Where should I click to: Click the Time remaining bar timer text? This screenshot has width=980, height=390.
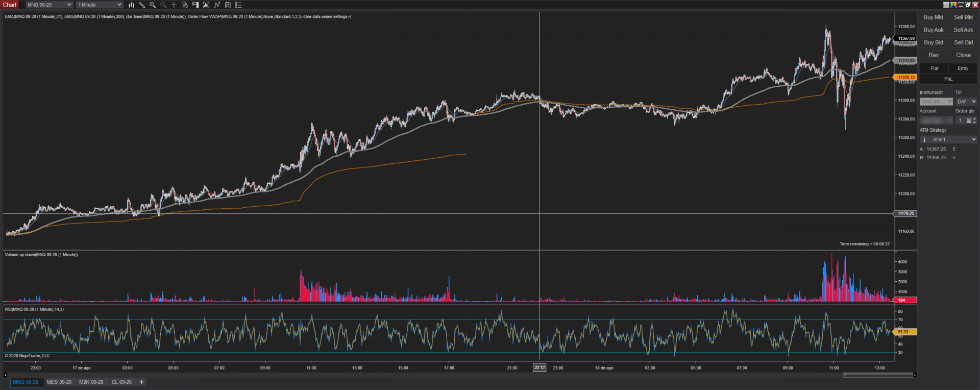(865, 244)
